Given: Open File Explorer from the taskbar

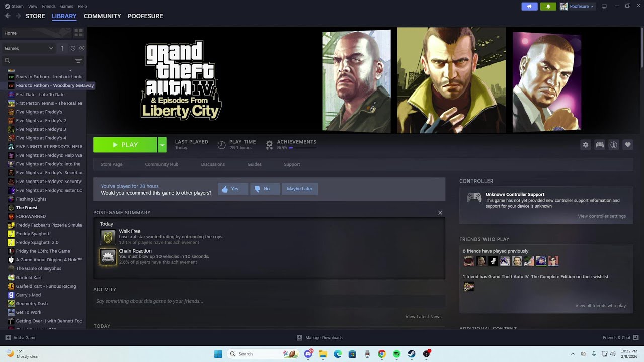Looking at the screenshot, I should click(323, 354).
